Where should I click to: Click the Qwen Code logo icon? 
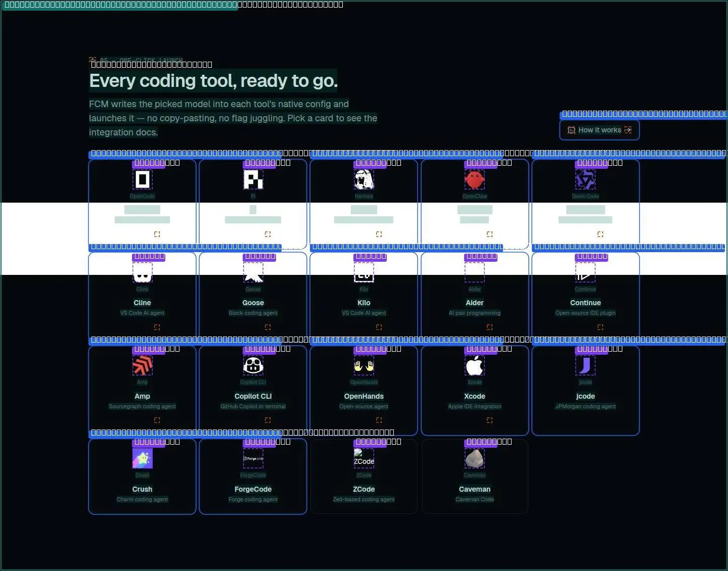point(585,179)
